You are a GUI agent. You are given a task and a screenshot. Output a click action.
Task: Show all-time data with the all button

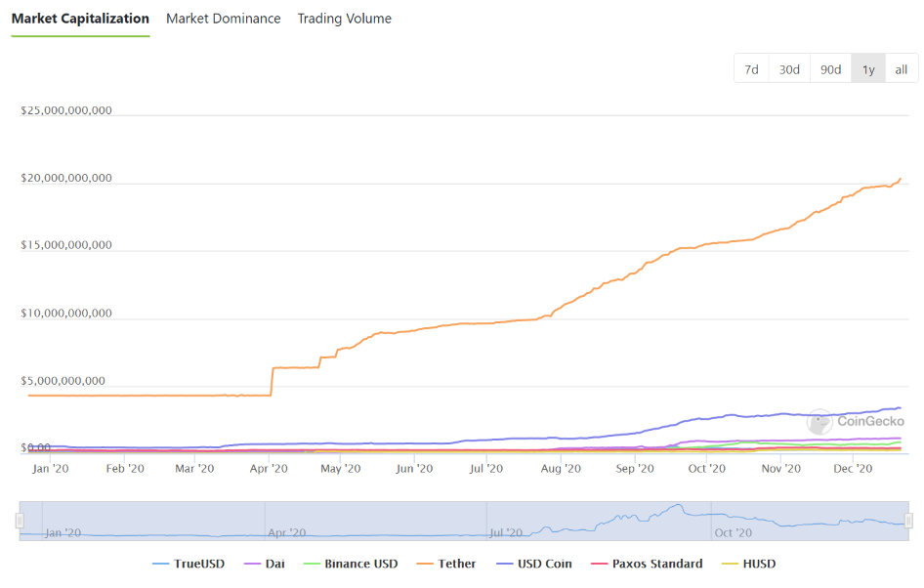click(x=901, y=69)
